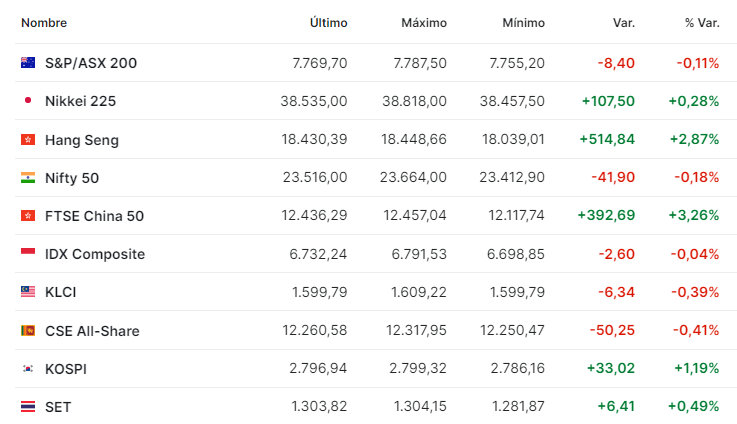Click the flag icon beside FTSE China 50
Screen dimensions: 737x424
point(28,216)
